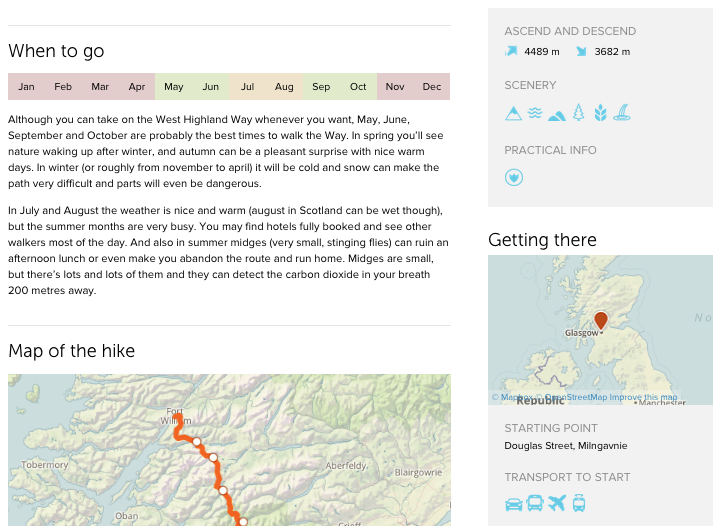Select the May month cell
This screenshot has width=726, height=526.
(174, 87)
